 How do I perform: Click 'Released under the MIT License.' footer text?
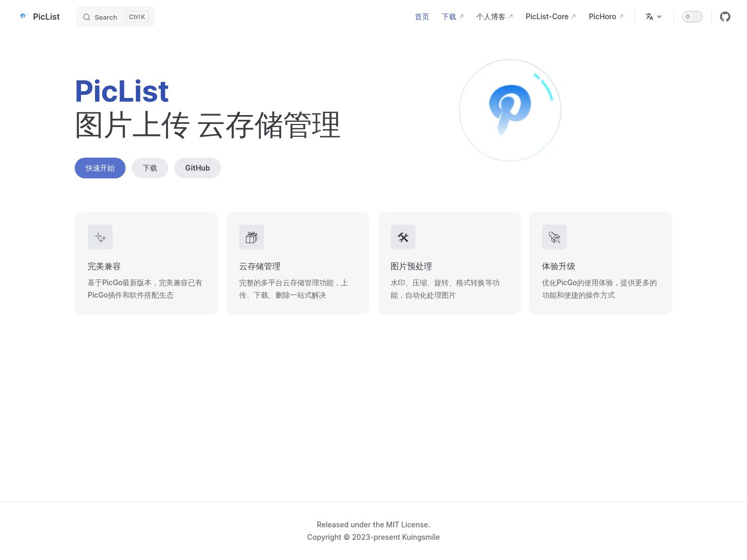tap(374, 525)
